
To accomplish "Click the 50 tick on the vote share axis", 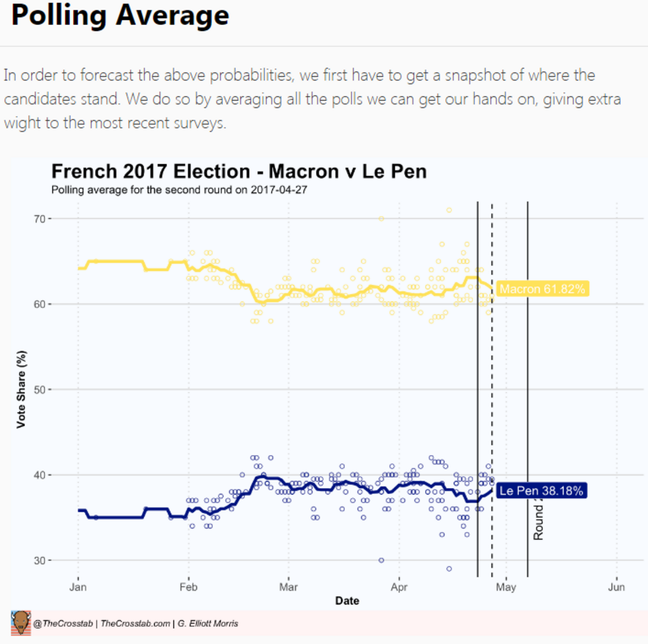I will 39,390.
